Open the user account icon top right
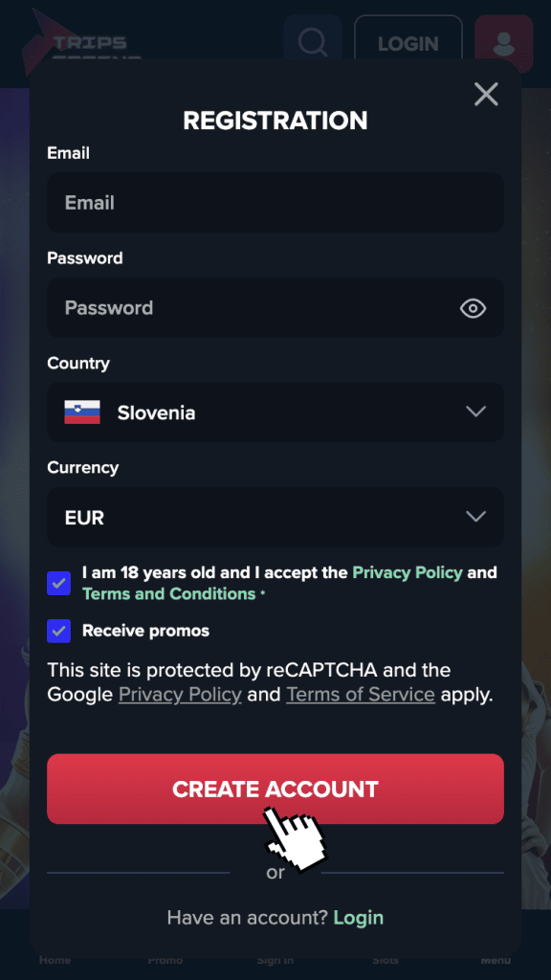Screen dimensions: 551x980 (x=503, y=43)
